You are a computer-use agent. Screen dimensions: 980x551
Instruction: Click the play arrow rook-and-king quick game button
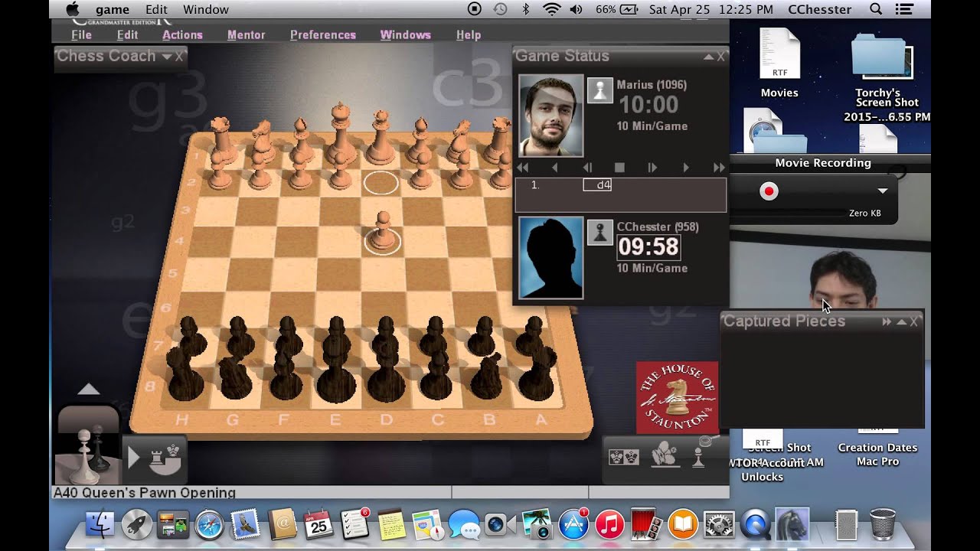155,458
